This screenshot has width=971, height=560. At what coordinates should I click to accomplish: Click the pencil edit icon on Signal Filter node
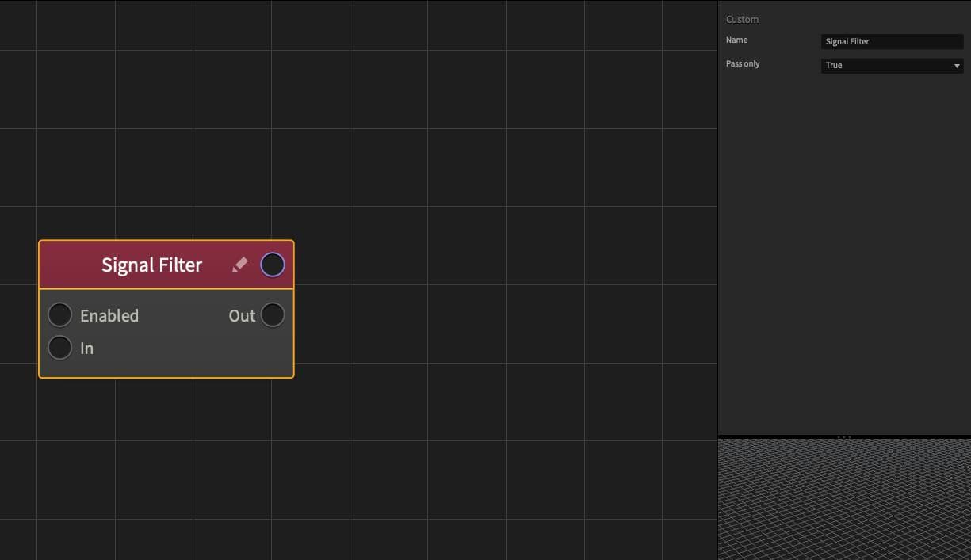click(x=239, y=265)
